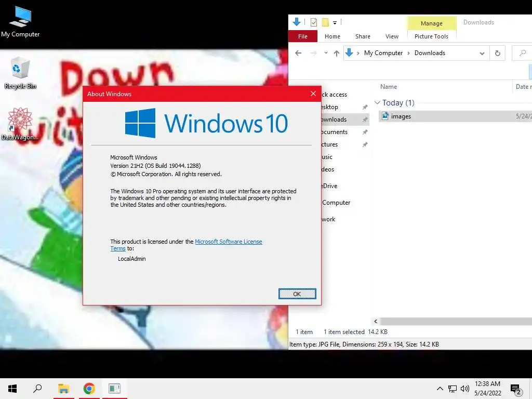Select Documents in navigation pane
This screenshot has width=532, height=399.
(335, 132)
